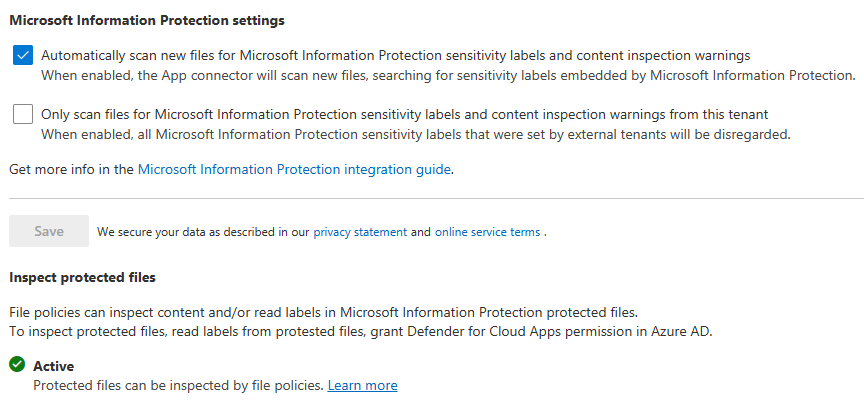Click the "Only scan files" from this tenant label
The image size is (864, 406).
(404, 115)
